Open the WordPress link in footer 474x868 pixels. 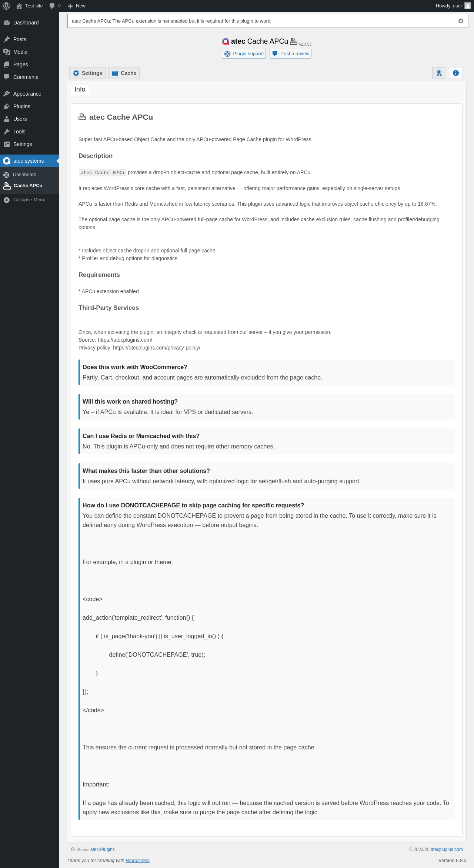[x=137, y=861]
